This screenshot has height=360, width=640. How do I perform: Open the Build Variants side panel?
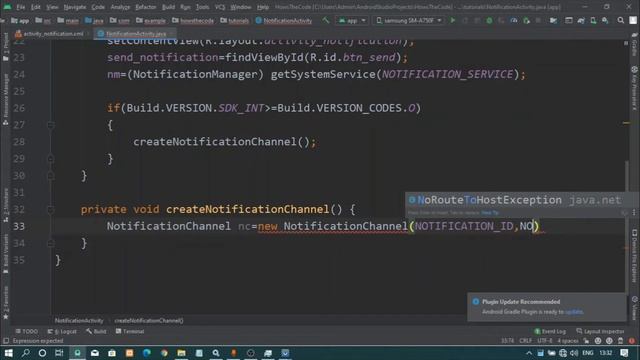(5, 253)
